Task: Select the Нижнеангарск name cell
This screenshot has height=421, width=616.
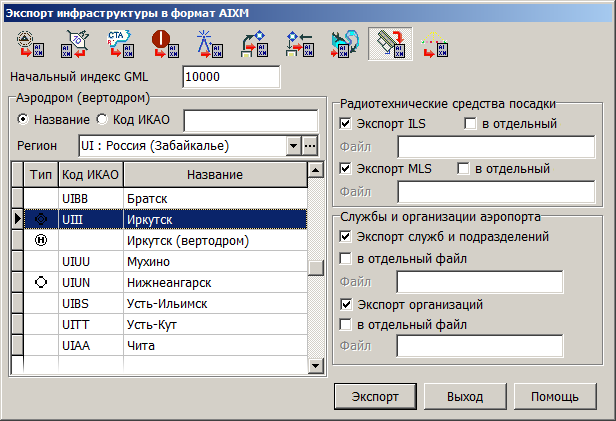Action: click(x=215, y=282)
